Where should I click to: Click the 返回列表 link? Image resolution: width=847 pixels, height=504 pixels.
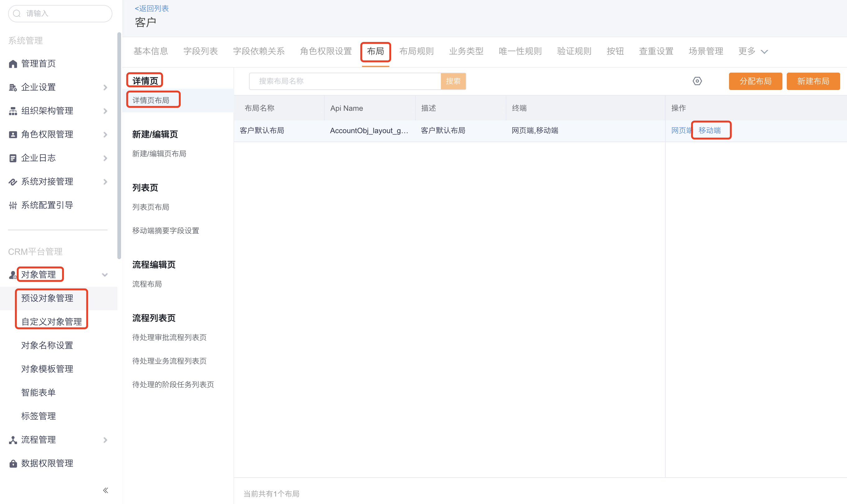152,8
